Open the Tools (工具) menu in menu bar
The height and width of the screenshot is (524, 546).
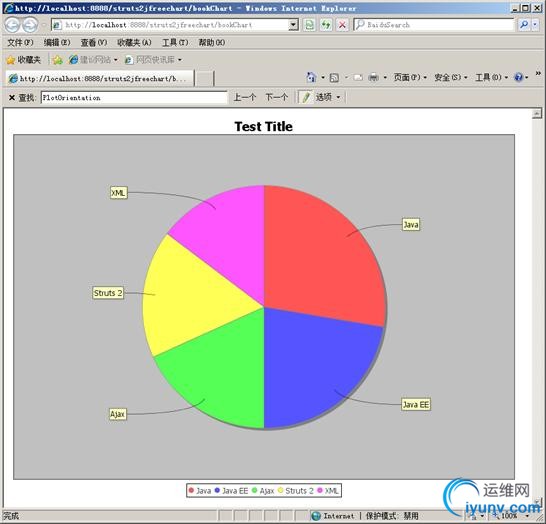click(x=175, y=42)
